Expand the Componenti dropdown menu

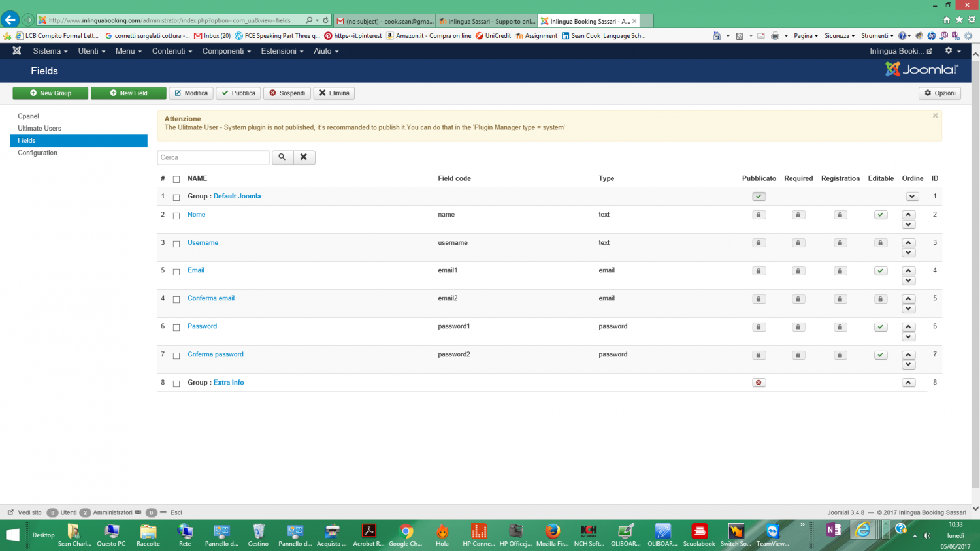(226, 51)
